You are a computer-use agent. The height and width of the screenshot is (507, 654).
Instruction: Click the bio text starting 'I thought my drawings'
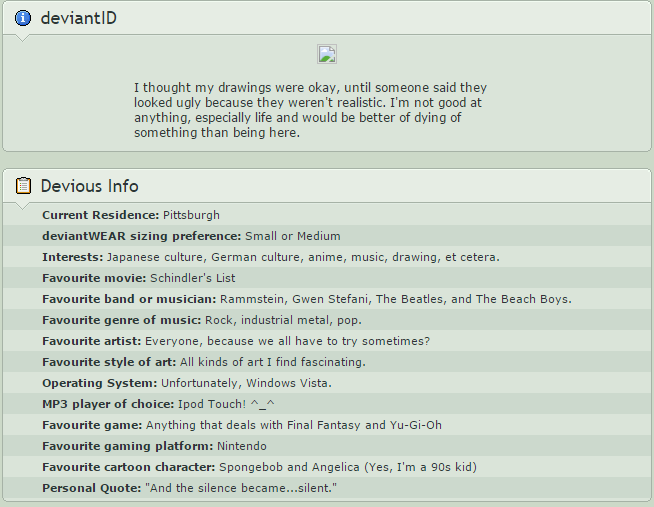click(x=310, y=110)
